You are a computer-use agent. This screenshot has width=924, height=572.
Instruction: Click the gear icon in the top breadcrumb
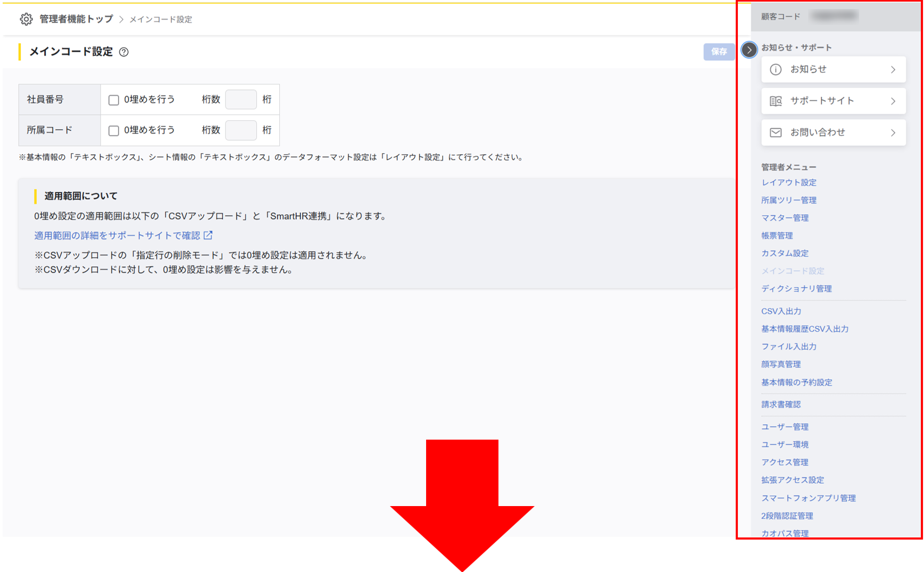26,19
